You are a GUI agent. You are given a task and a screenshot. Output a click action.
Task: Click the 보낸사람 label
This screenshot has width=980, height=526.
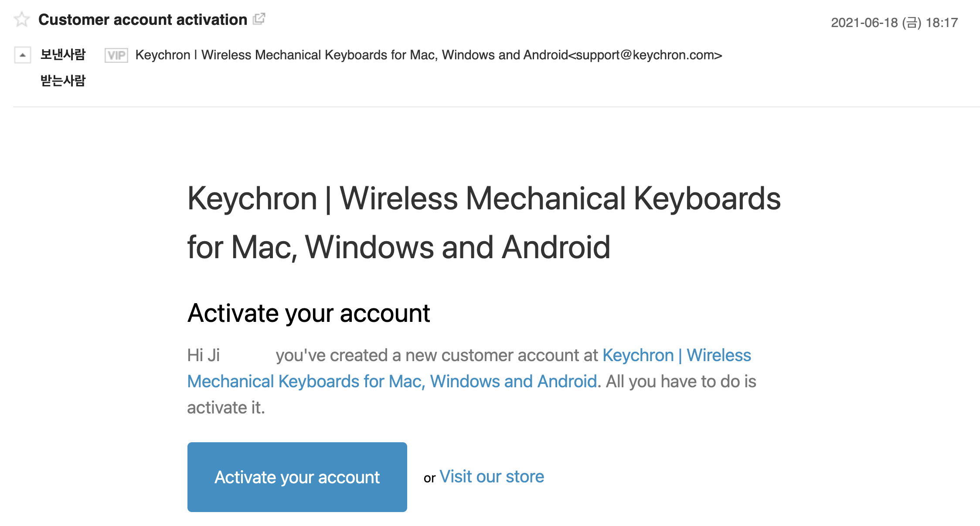pyautogui.click(x=63, y=55)
